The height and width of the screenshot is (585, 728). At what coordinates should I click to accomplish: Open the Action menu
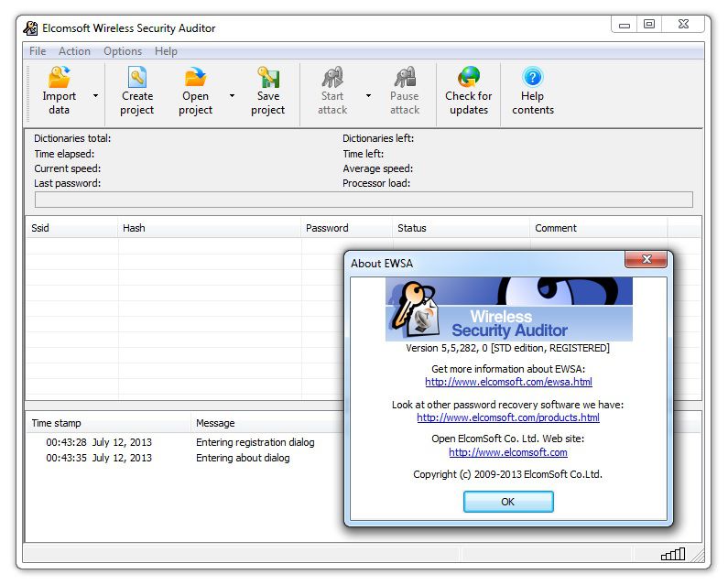click(74, 51)
